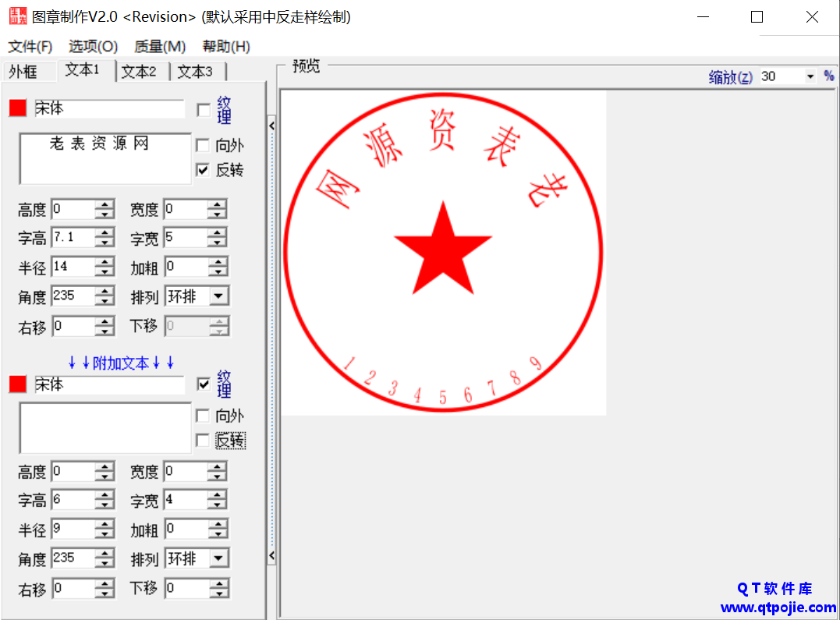This screenshot has height=620, width=840.
Task: Increase 半径 9 spinner value
Action: pyautogui.click(x=105, y=525)
